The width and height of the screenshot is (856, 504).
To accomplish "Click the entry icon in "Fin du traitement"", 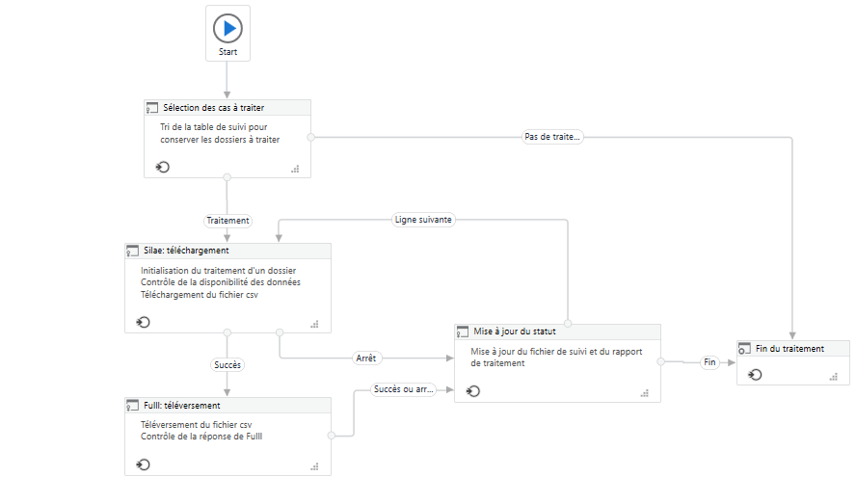I will (x=756, y=375).
